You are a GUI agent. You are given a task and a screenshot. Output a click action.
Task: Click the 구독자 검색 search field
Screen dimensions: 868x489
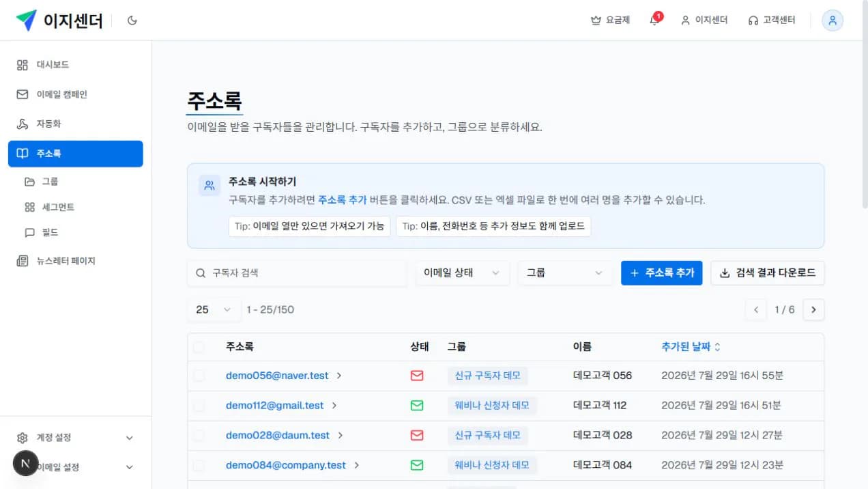[x=297, y=273]
